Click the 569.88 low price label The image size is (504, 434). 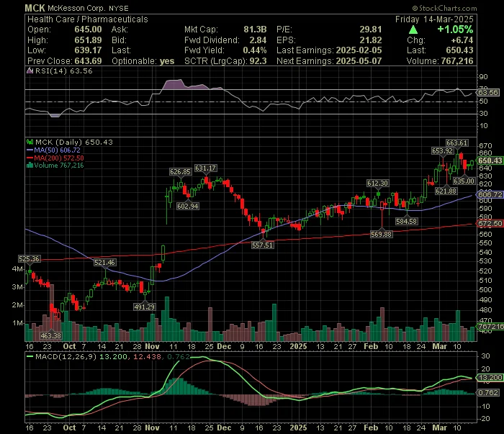point(381,234)
